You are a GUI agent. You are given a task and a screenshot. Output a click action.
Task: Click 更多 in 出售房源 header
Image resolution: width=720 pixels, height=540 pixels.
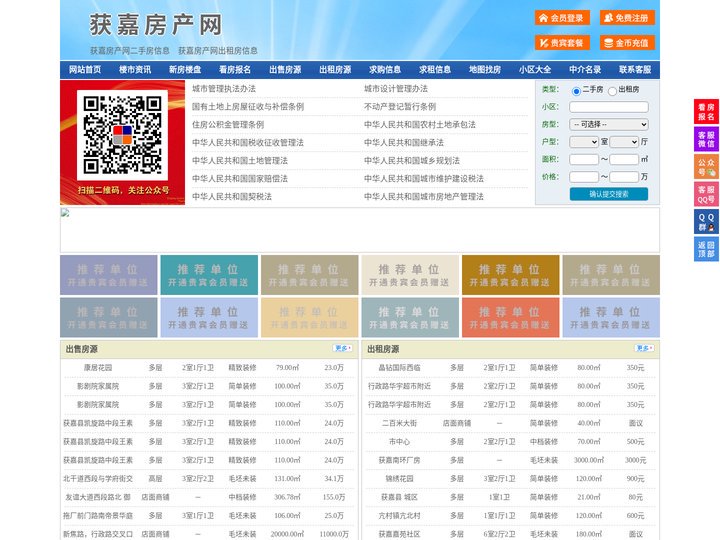[343, 349]
